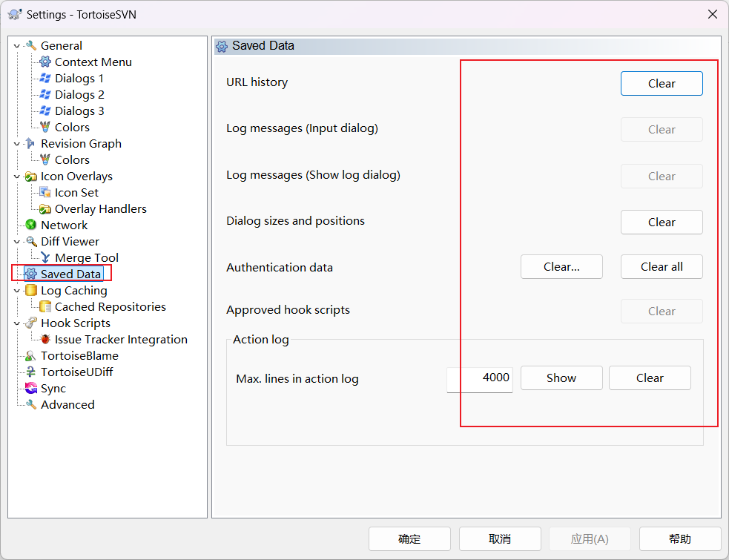Viewport: 729px width, 560px height.
Task: Open Issue Tracker Integration settings
Action: pos(121,339)
